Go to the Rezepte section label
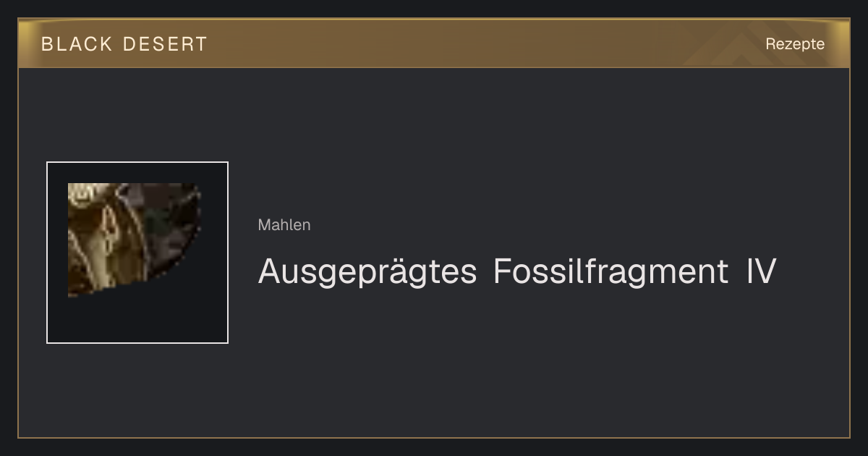 coord(795,44)
